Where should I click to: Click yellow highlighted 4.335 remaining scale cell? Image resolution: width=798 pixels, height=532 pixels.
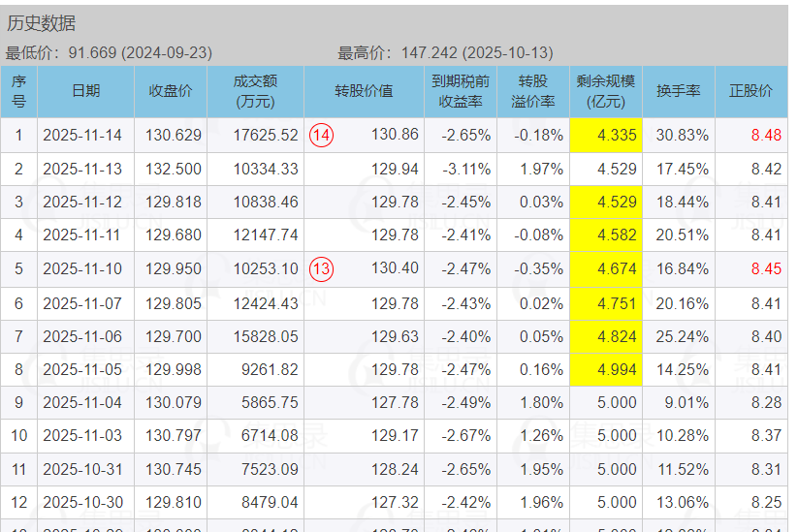point(607,136)
